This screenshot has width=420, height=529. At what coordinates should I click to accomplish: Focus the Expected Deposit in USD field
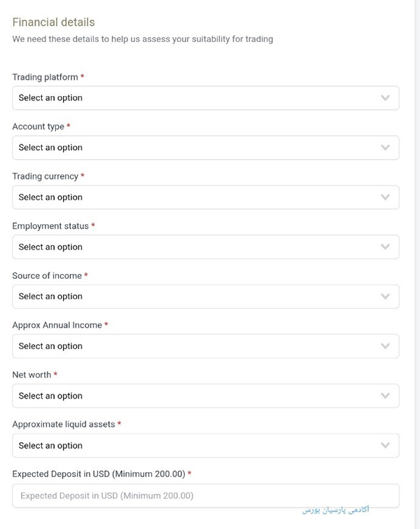pyautogui.click(x=205, y=495)
